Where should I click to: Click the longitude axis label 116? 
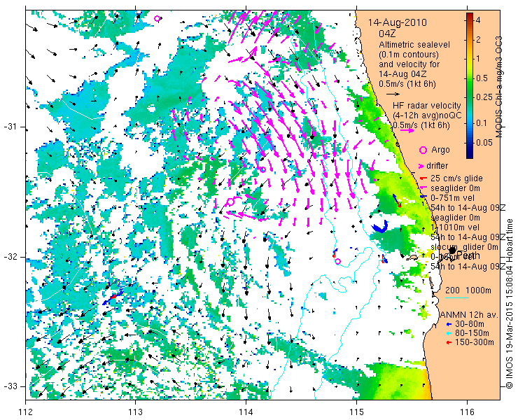pos(467,412)
